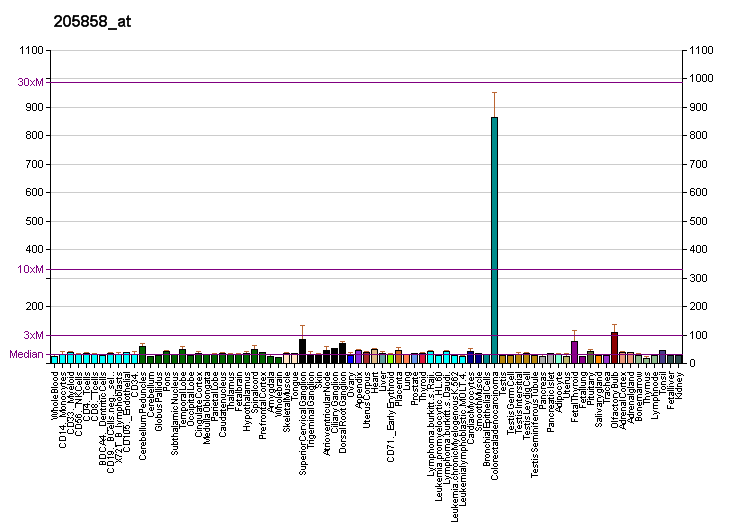This screenshot has width=732, height=530.
Task: Select the 3xM threshold label
Action: pos(34,335)
